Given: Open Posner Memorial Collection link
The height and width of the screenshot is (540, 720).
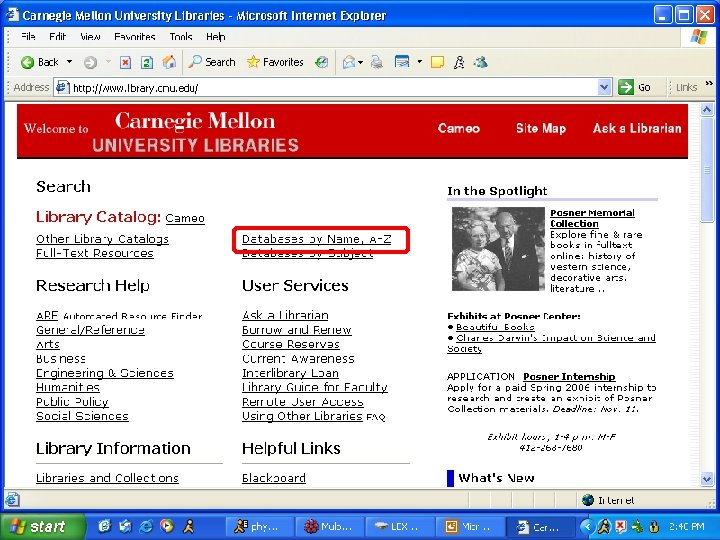Looking at the screenshot, I should tap(592, 218).
